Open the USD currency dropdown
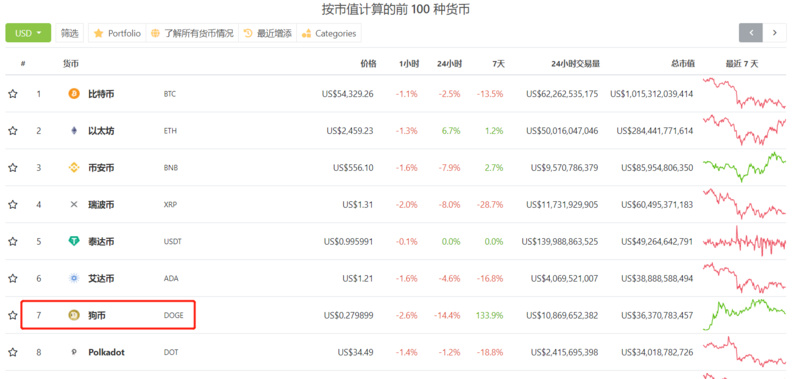This screenshot has height=379, width=800. (x=28, y=33)
